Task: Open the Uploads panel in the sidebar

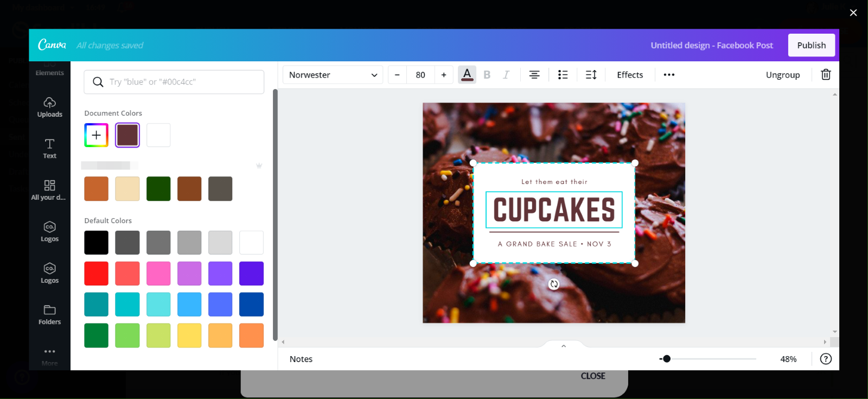Action: click(49, 107)
